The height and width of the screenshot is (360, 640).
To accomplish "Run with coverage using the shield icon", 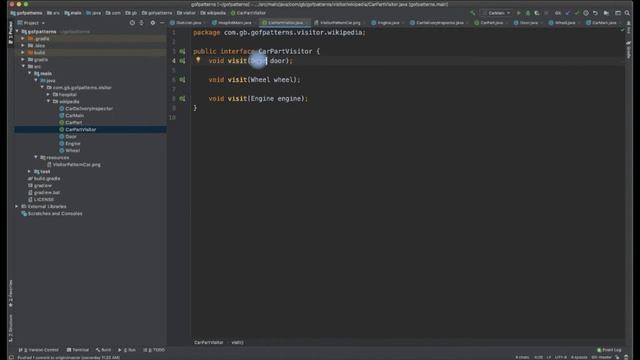I will click(537, 13).
